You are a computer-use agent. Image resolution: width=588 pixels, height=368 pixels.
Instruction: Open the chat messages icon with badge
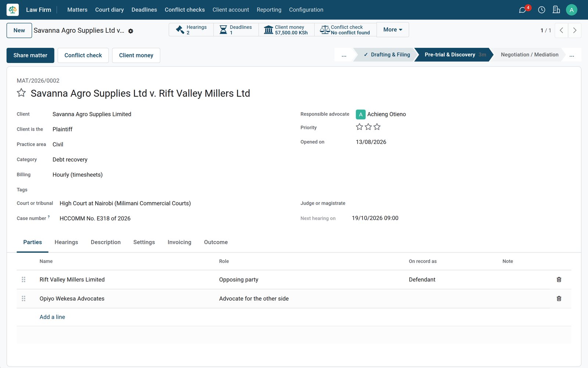pyautogui.click(x=523, y=10)
